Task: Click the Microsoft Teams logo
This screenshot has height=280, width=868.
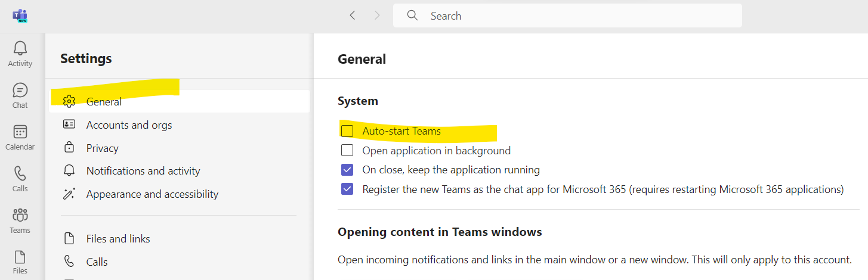Action: (x=20, y=15)
